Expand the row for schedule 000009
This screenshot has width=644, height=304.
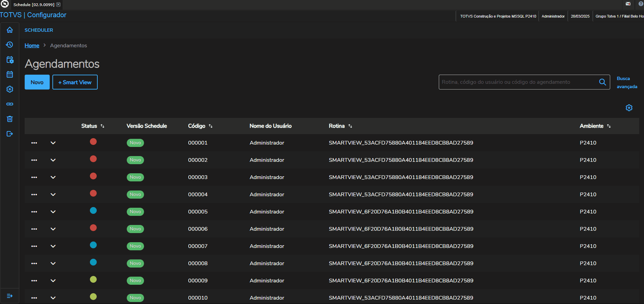point(53,281)
